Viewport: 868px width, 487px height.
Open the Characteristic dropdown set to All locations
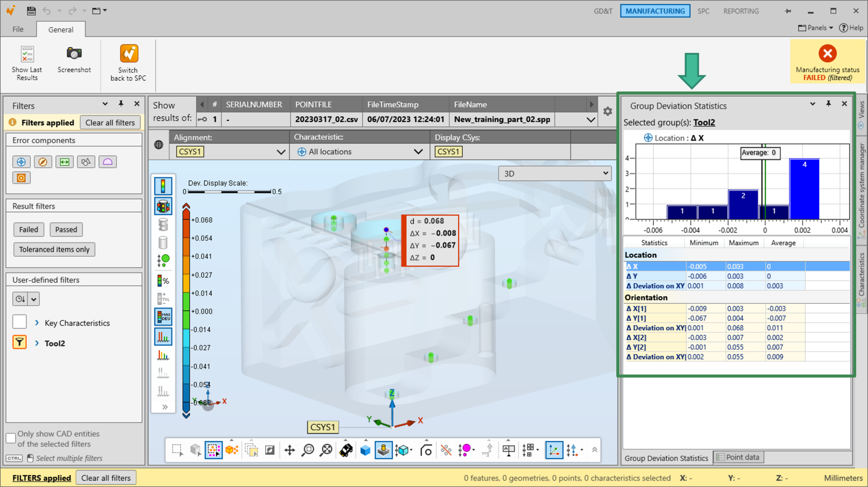[x=419, y=151]
